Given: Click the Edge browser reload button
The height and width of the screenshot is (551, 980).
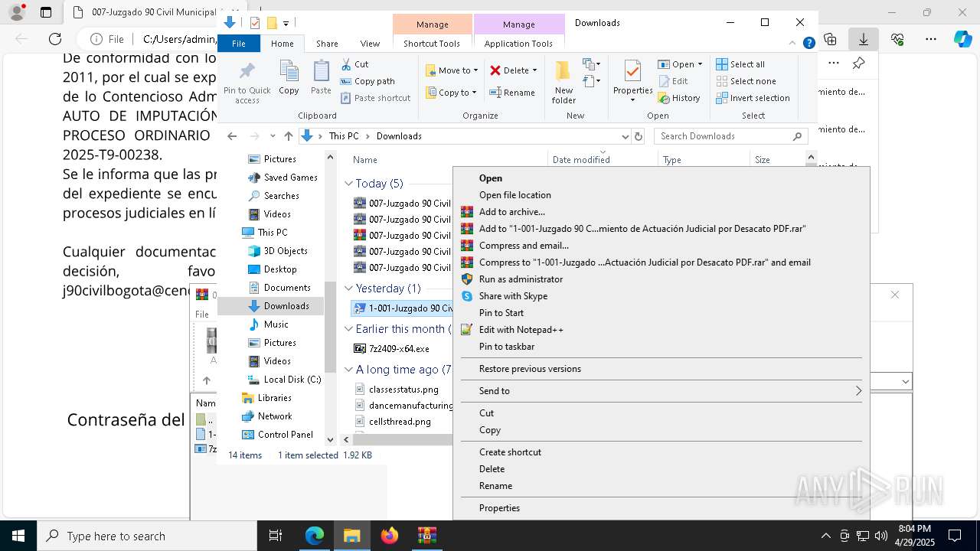Looking at the screenshot, I should [55, 39].
